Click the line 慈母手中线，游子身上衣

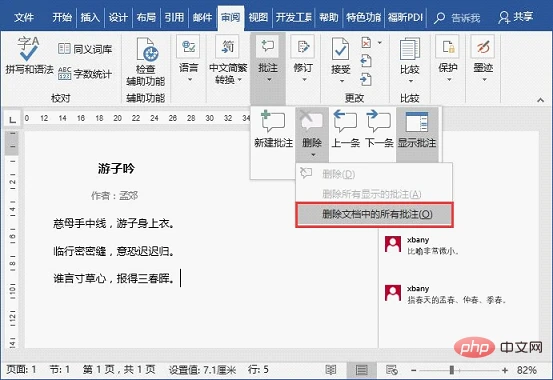(114, 223)
